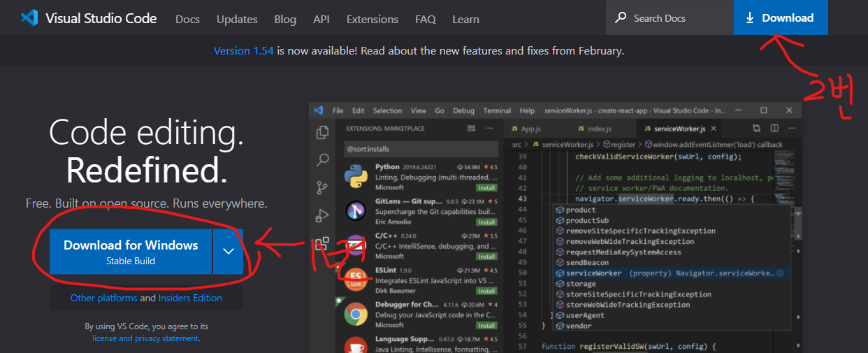Open the Version 1.54 link
The height and width of the screenshot is (353, 868).
click(244, 50)
